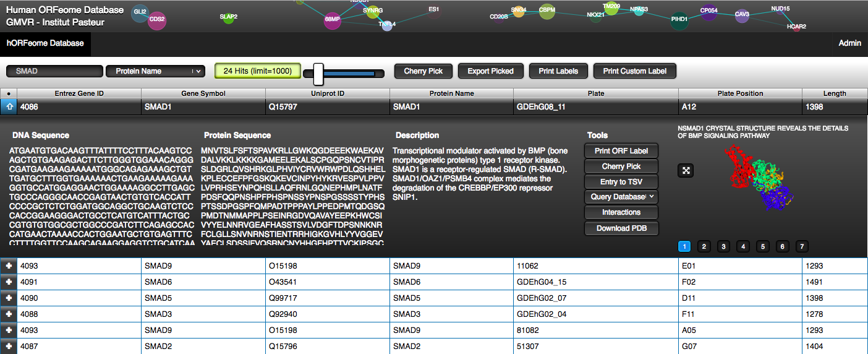Select the GLI2 node in the network
Viewport: 868px width, 354px height.
[x=140, y=12]
